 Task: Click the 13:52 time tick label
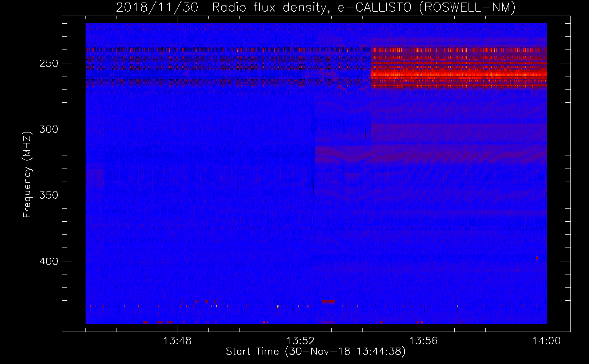[x=301, y=341]
